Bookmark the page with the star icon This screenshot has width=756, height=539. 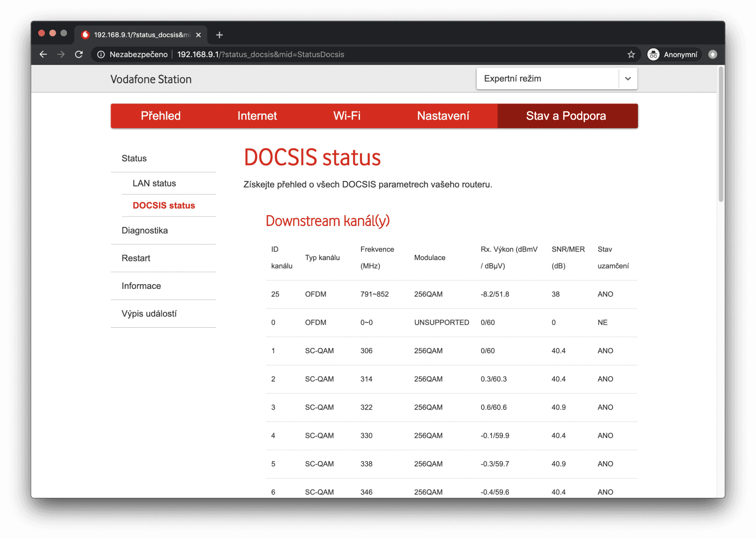coord(631,54)
